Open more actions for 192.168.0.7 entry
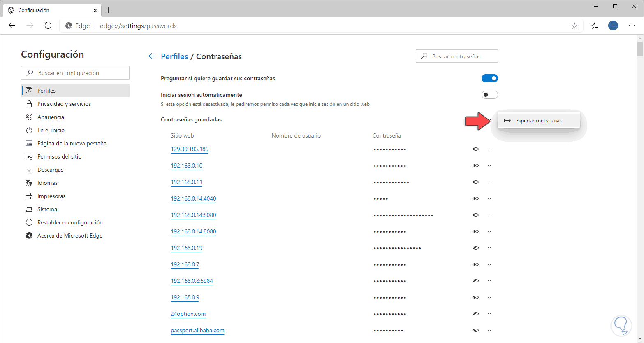Screen dimensions: 644x343 tap(490, 264)
